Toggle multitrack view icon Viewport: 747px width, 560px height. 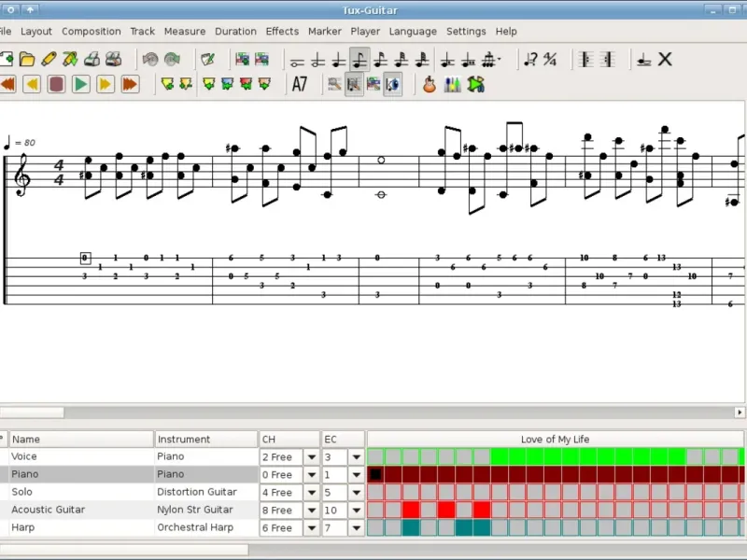point(373,85)
